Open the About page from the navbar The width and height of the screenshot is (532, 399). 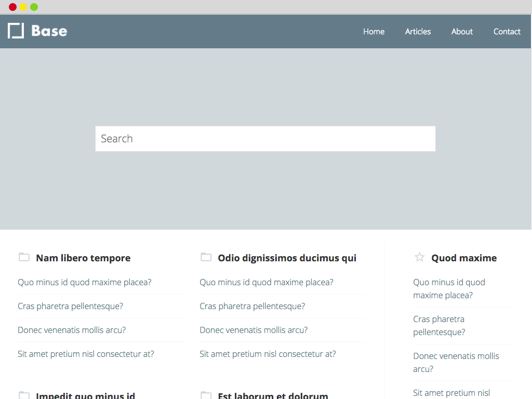[x=462, y=32]
